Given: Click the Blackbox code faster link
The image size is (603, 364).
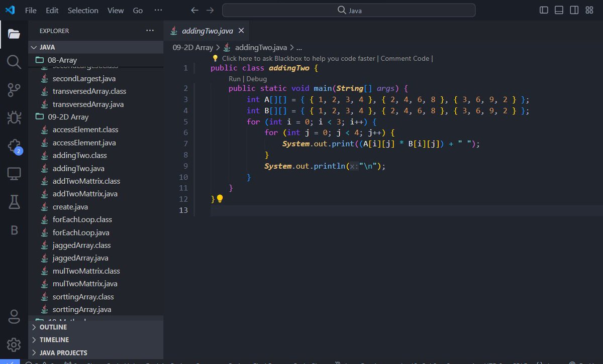Looking at the screenshot, I should click(298, 58).
